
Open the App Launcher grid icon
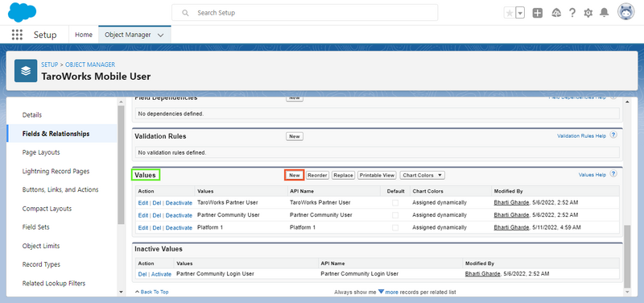tap(17, 35)
